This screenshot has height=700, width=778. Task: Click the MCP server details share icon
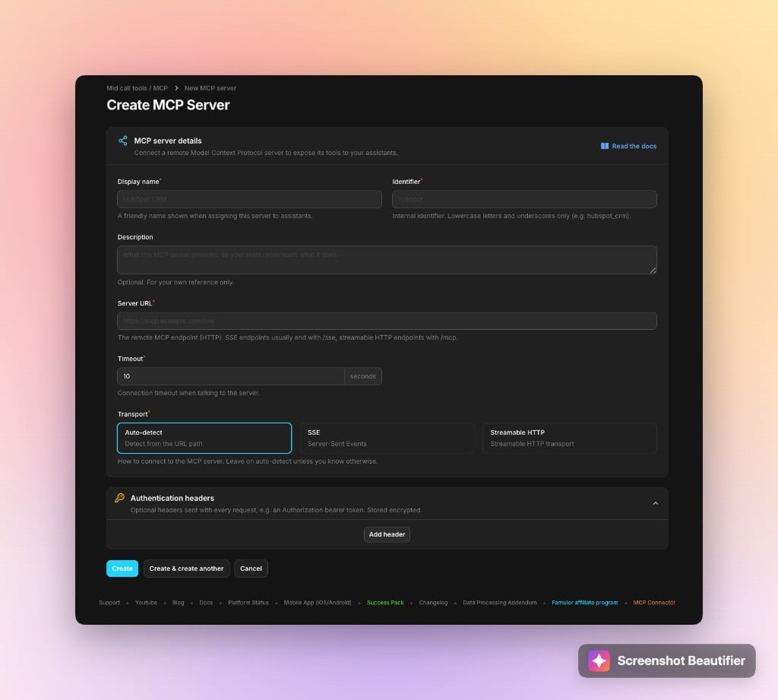pyautogui.click(x=122, y=141)
